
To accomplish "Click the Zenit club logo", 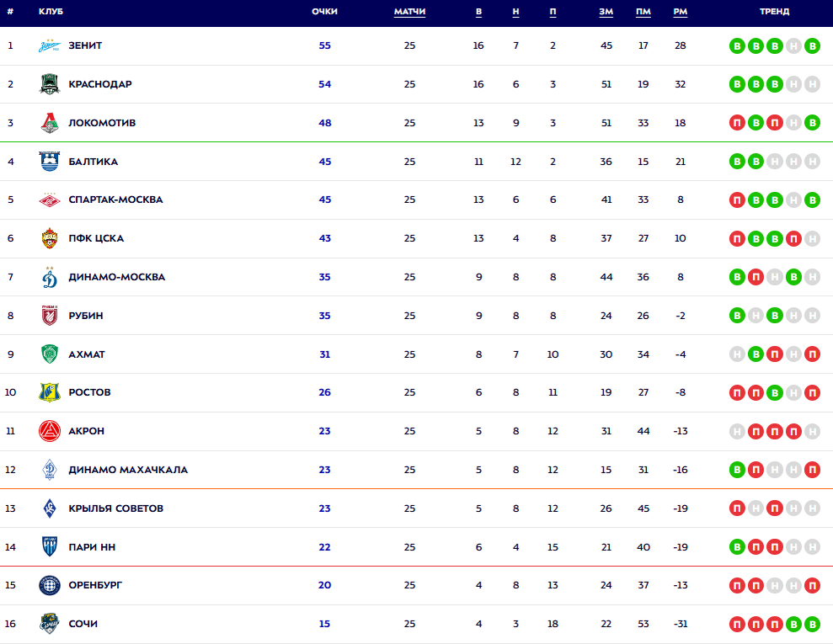I will click(x=50, y=45).
